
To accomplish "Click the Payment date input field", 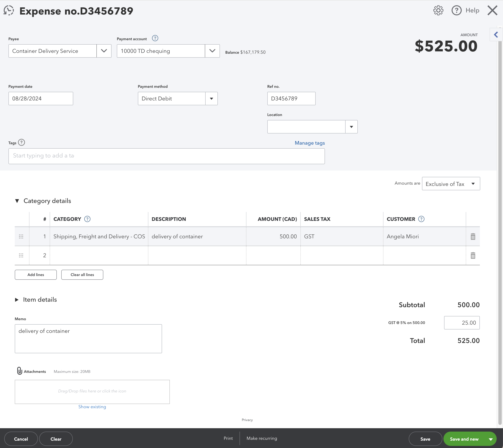I will [41, 99].
